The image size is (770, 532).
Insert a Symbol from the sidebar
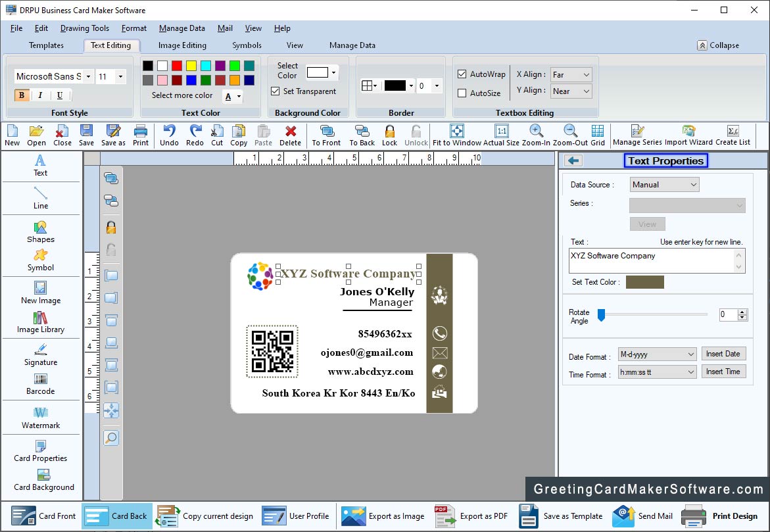pyautogui.click(x=40, y=260)
